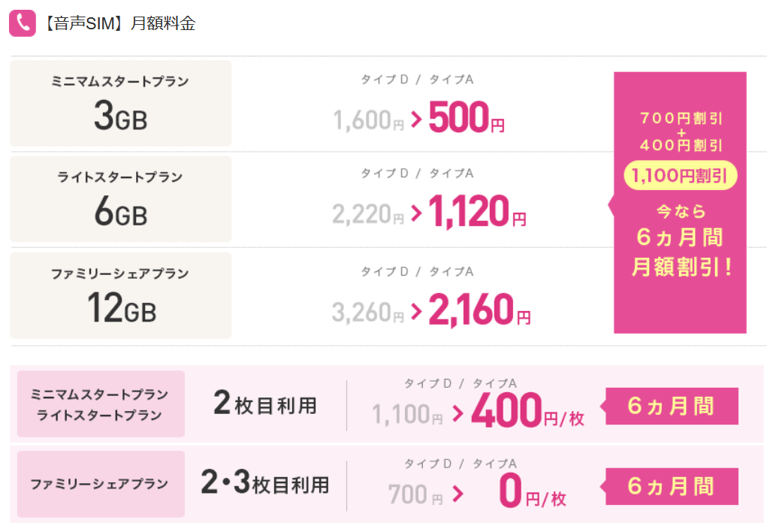The height and width of the screenshot is (532, 773).
Task: Click the 1,120円 discounted price
Action: (x=477, y=214)
